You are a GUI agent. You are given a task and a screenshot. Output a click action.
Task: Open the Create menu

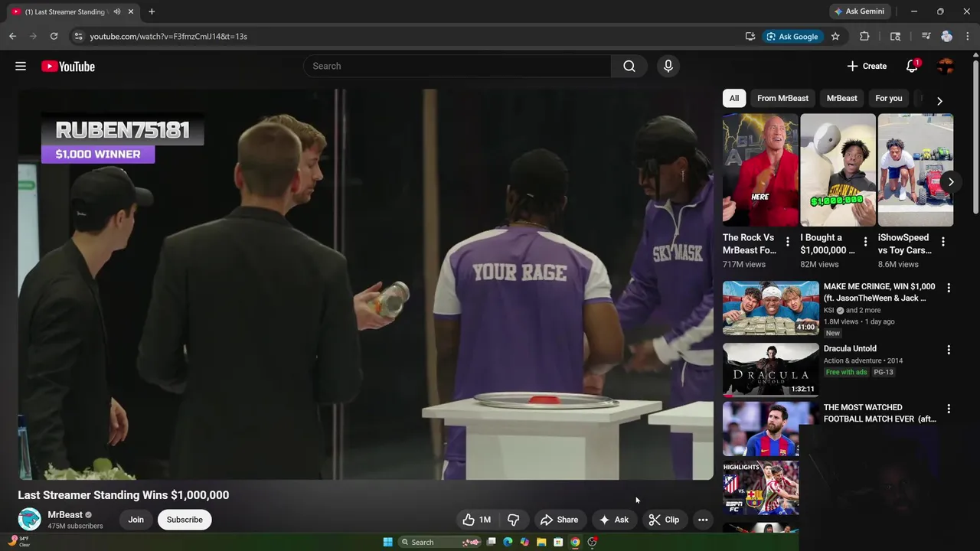click(867, 67)
